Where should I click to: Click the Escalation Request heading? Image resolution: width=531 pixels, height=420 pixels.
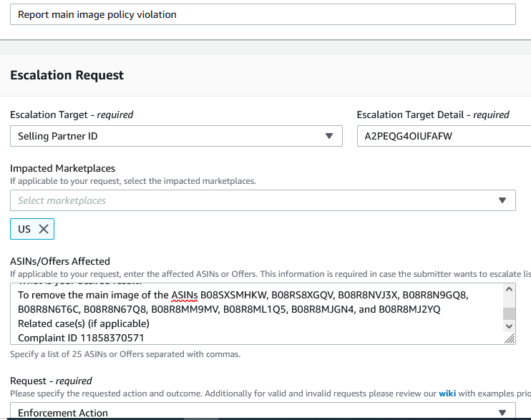coord(67,75)
